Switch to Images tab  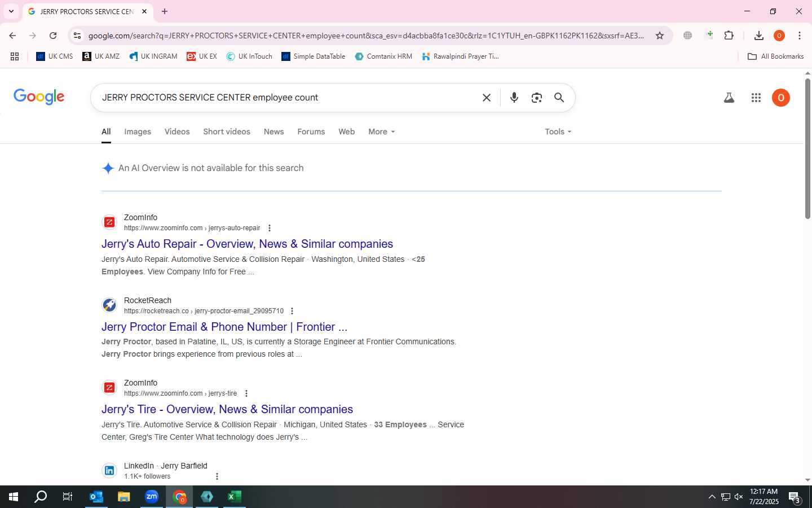point(138,132)
